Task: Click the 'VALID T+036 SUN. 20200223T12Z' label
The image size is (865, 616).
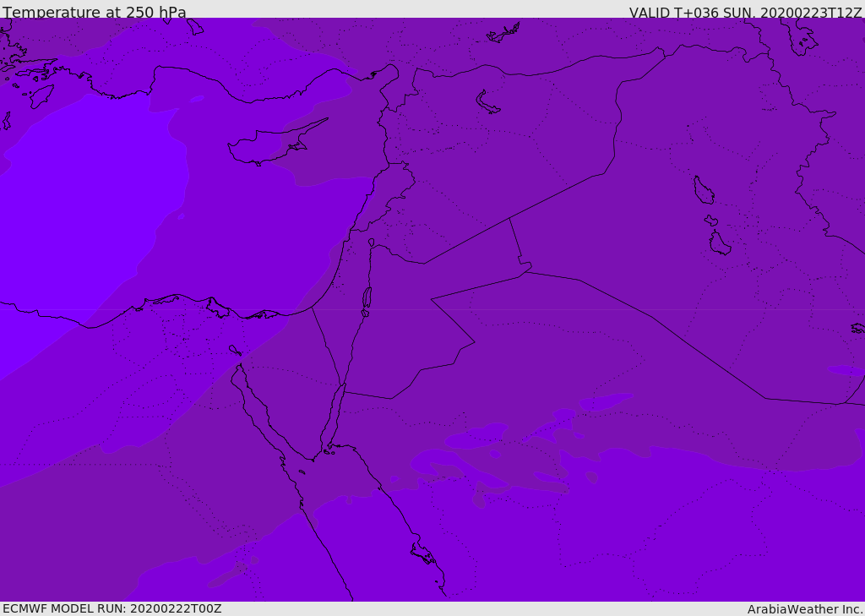Action: [x=745, y=12]
